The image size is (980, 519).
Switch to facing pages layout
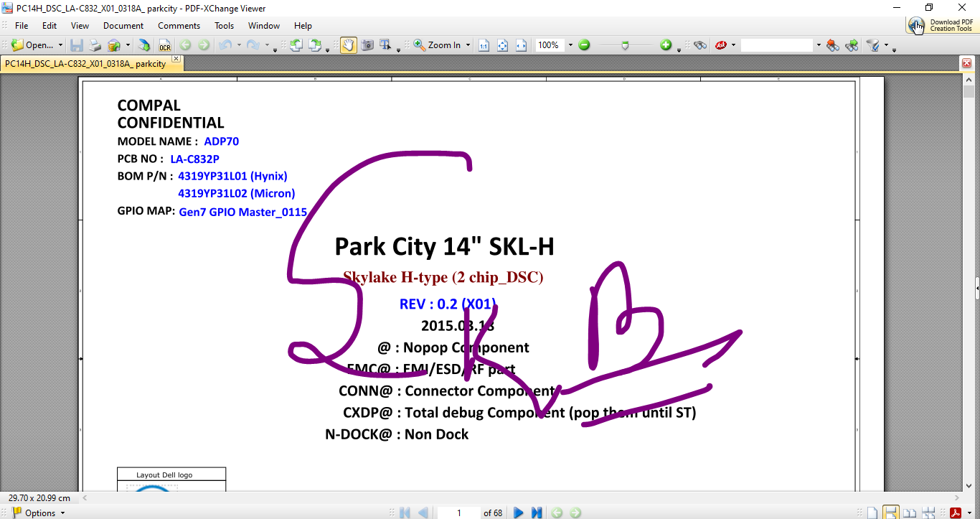pos(909,513)
